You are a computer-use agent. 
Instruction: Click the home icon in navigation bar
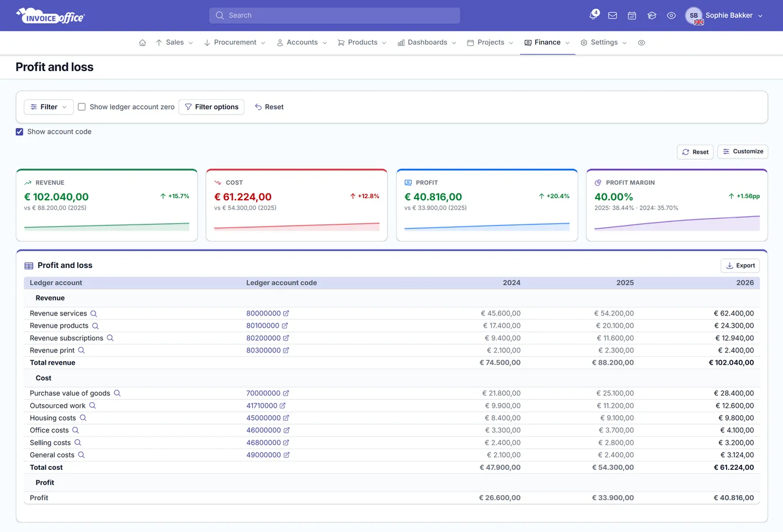click(x=143, y=43)
